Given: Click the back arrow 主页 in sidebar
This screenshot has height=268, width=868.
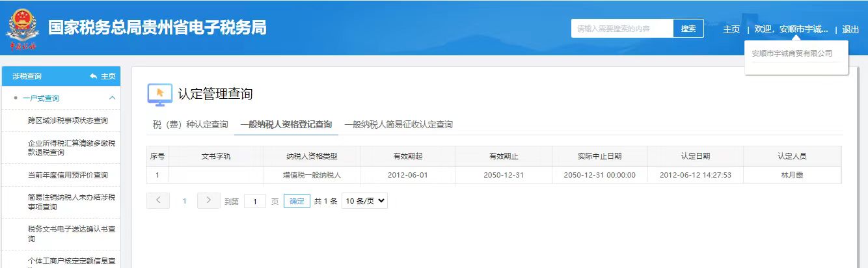Looking at the screenshot, I should point(103,76).
